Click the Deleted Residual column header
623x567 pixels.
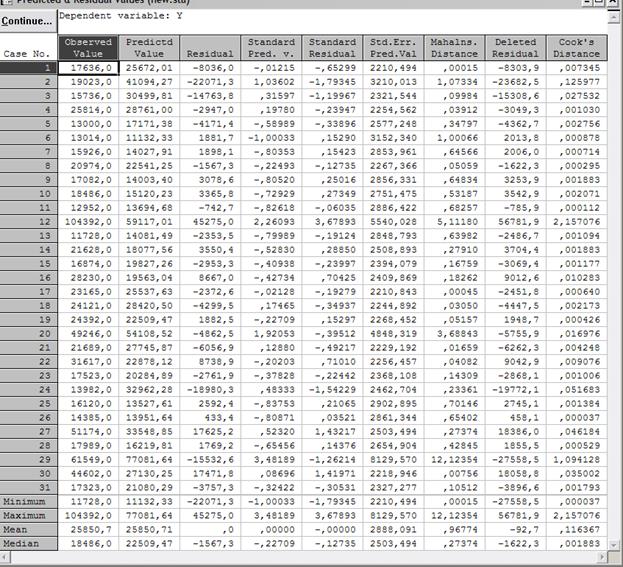[x=514, y=47]
